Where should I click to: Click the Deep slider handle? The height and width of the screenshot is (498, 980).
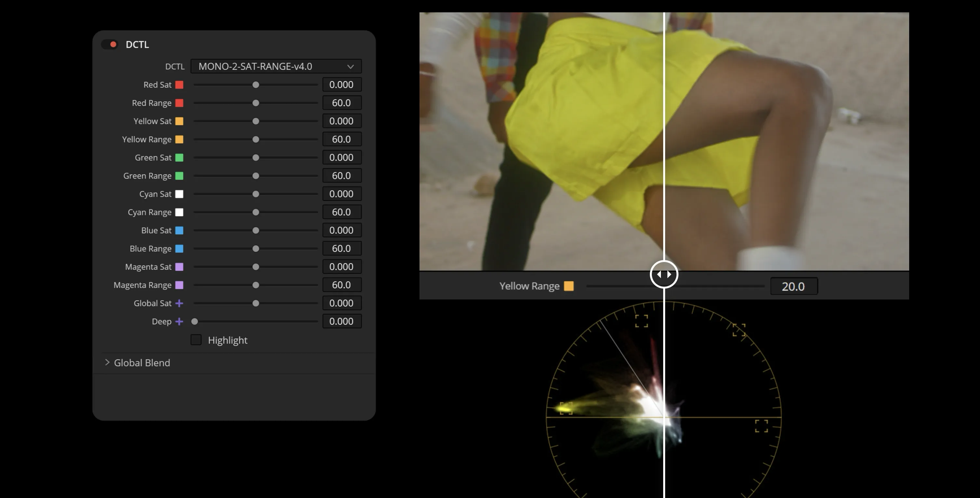(194, 322)
